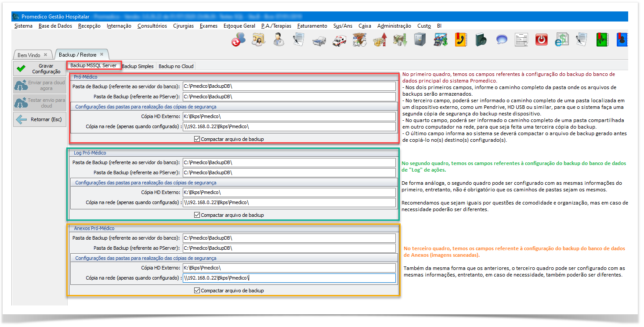Viewport: 644px width, 327px height.
Task: Open the Faturamento menu
Action: (312, 26)
